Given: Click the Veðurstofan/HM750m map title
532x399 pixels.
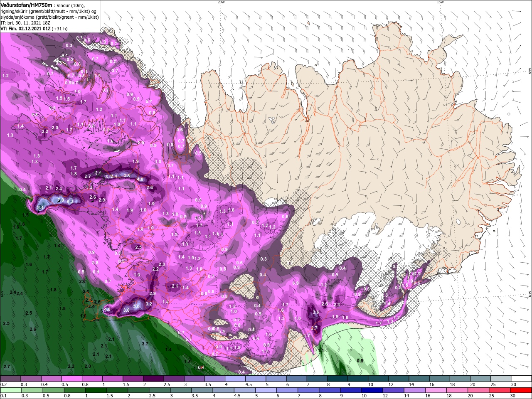Looking at the screenshot, I should coord(26,5).
